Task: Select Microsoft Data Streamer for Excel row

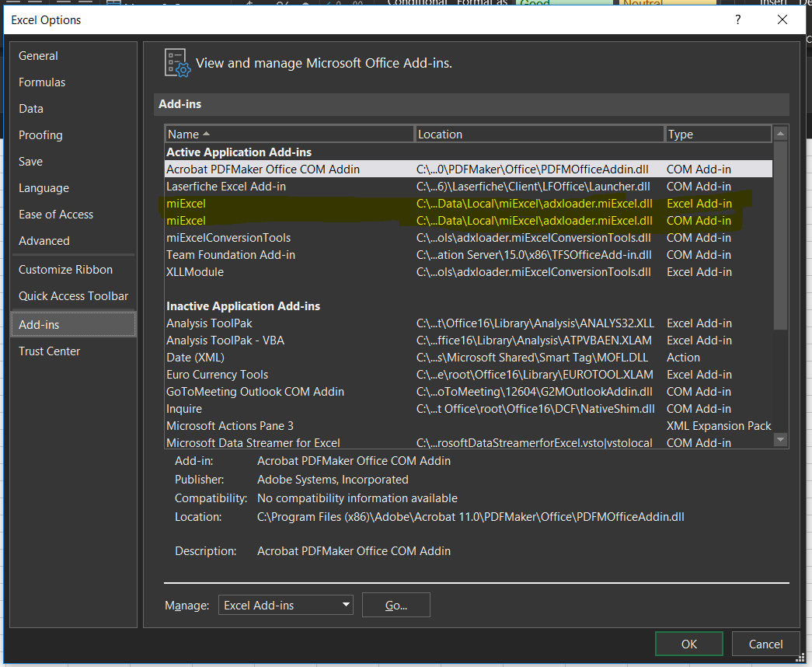Action: pyautogui.click(x=469, y=442)
